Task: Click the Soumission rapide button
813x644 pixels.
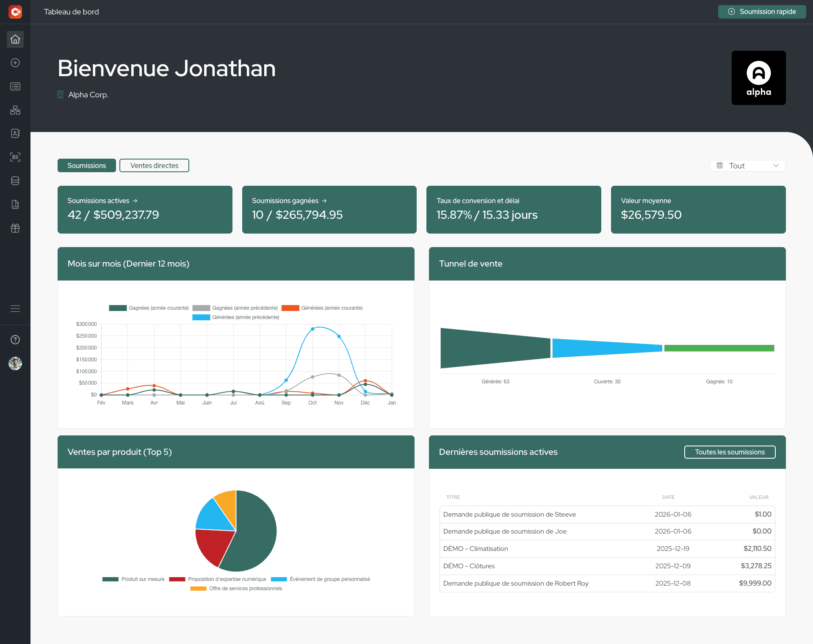Action: pyautogui.click(x=762, y=12)
